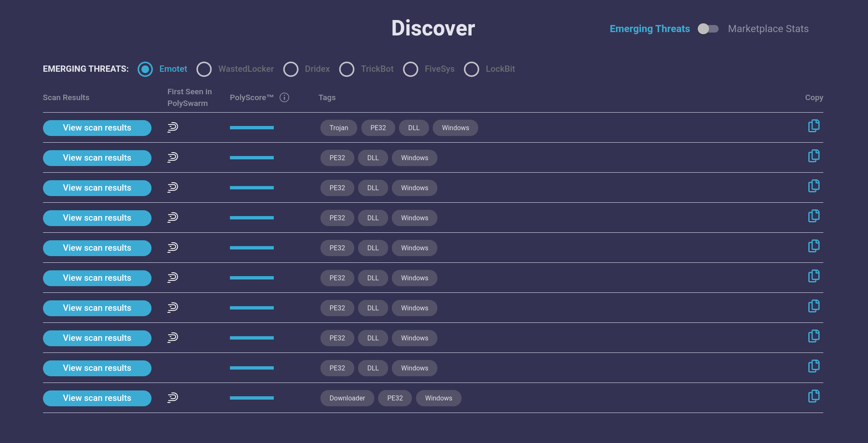This screenshot has width=868, height=443.
Task: Click the Emerging Threats label
Action: point(650,29)
